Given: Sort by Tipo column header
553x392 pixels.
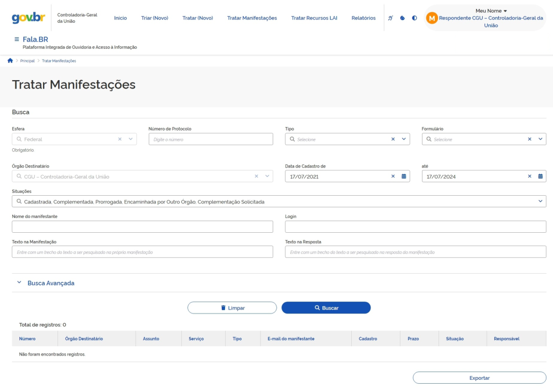Looking at the screenshot, I should pyautogui.click(x=237, y=339).
